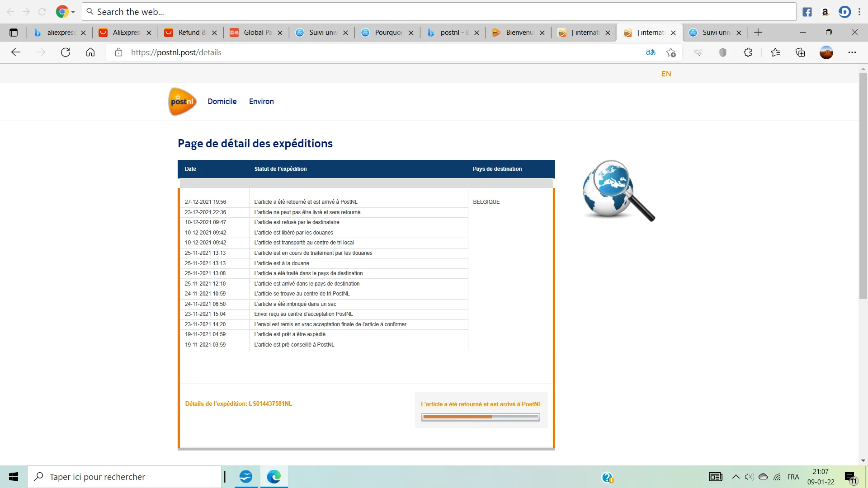Click the PostNL logo

pos(182,102)
